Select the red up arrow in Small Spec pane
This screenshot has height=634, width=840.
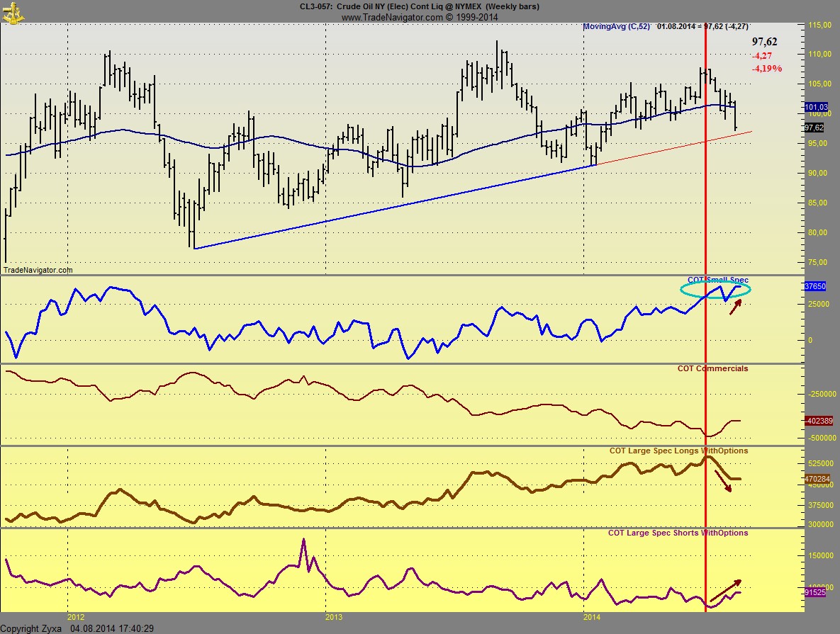737,306
